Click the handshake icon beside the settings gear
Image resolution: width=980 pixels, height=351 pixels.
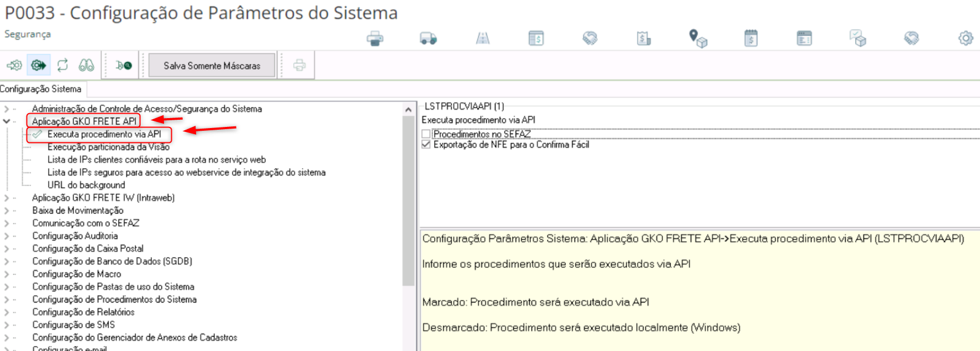pyautogui.click(x=911, y=38)
